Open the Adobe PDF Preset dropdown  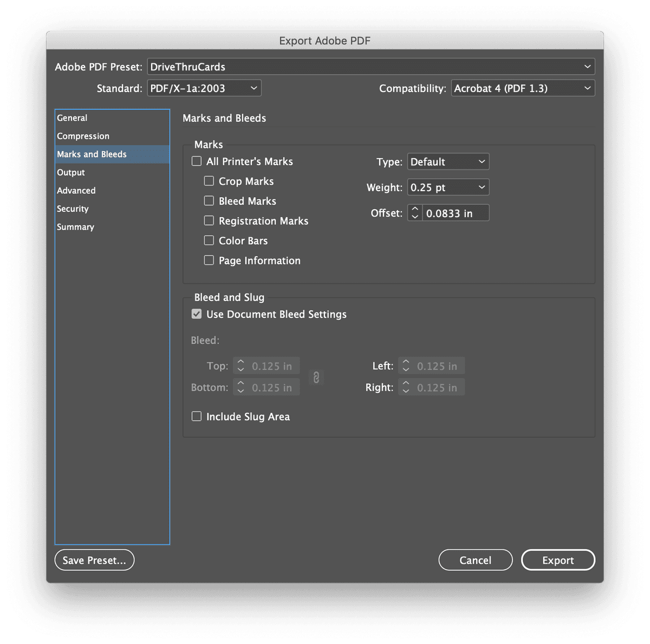coord(371,67)
